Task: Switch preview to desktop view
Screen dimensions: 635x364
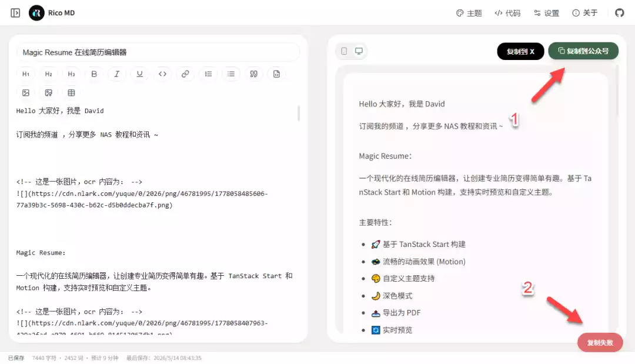Action: pyautogui.click(x=359, y=51)
